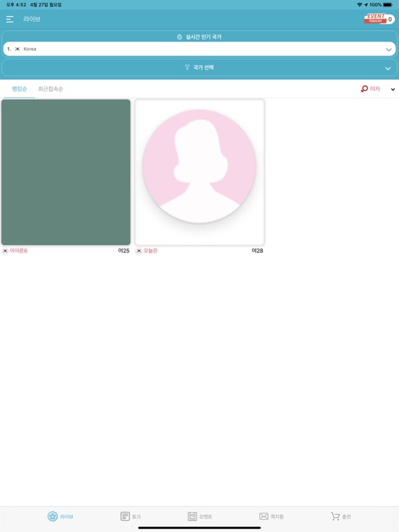Open the hamburger menu next to 라이브
Screen dimensions: 399x532
click(10, 19)
